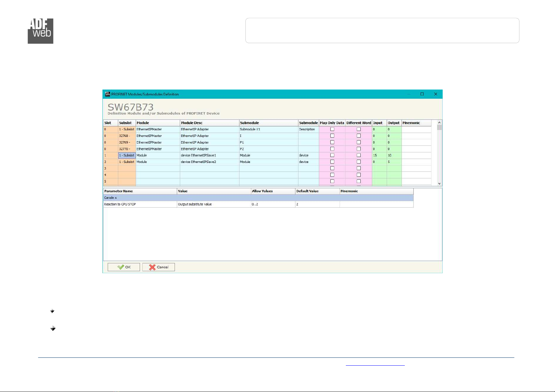Tick Different Word in slot 4 row

[x=359, y=175]
